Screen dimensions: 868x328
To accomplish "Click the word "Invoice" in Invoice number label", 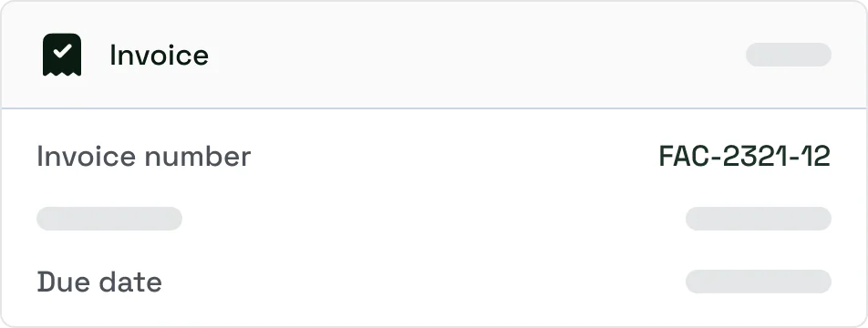I will [86, 157].
